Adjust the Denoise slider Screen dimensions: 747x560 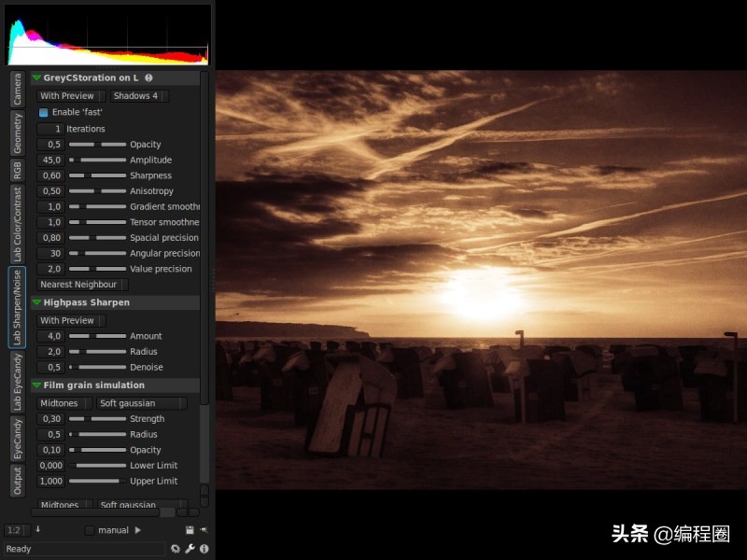98,367
